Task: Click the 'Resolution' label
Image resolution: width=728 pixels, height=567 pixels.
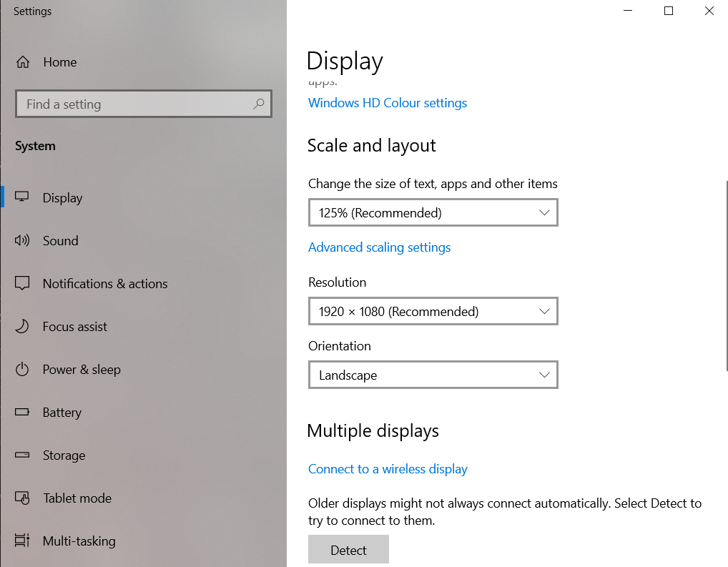Action: point(337,282)
